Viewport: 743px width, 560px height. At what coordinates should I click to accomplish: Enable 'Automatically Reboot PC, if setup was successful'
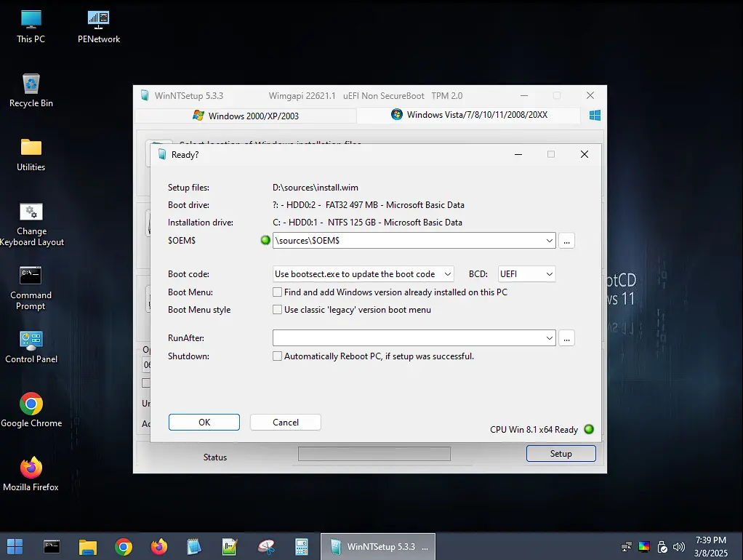click(277, 356)
